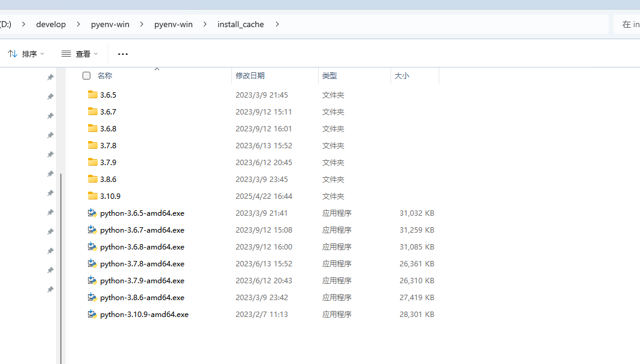Image resolution: width=640 pixels, height=364 pixels.
Task: Click the size value 28,301 KB
Action: [x=417, y=314]
